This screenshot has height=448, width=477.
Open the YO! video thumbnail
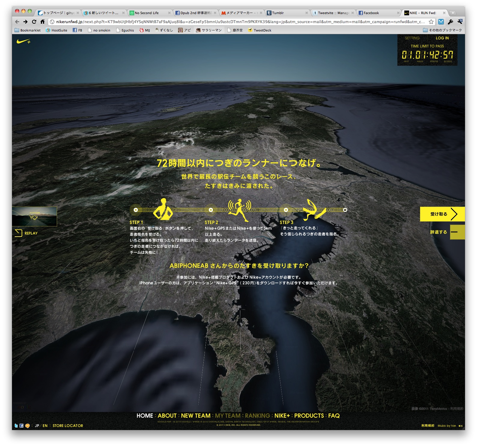[x=35, y=216]
